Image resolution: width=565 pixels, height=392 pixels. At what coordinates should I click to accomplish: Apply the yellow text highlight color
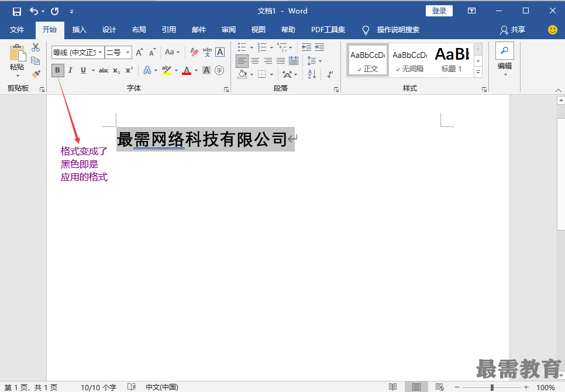(167, 70)
